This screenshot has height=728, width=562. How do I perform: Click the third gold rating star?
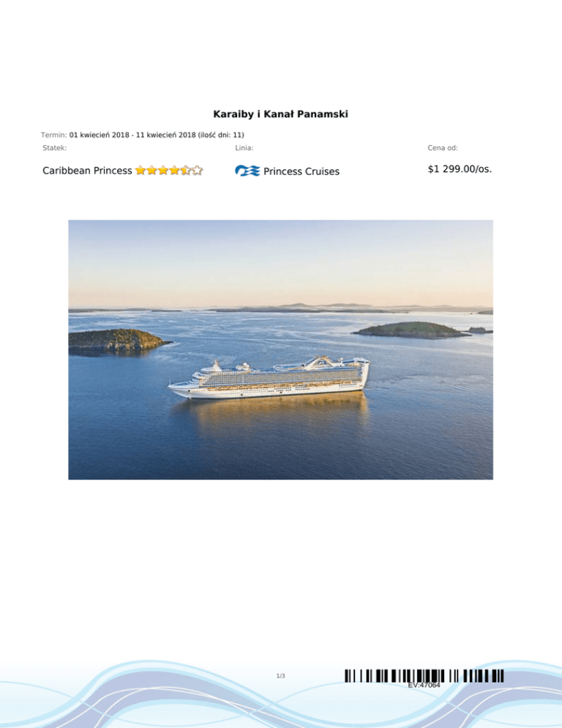(163, 171)
